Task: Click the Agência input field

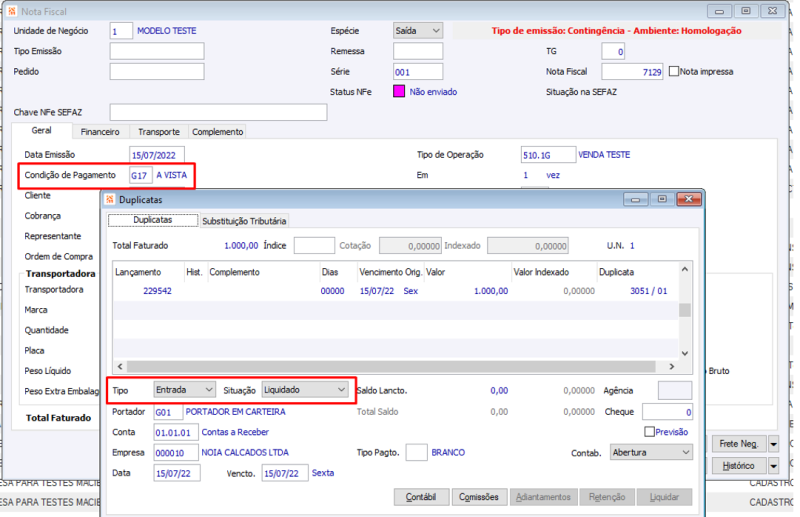Action: click(675, 390)
